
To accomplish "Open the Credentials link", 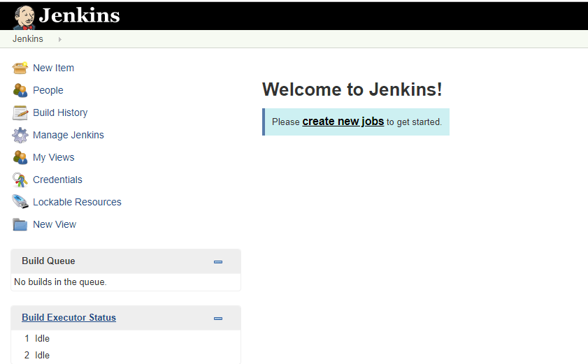I will coord(58,180).
